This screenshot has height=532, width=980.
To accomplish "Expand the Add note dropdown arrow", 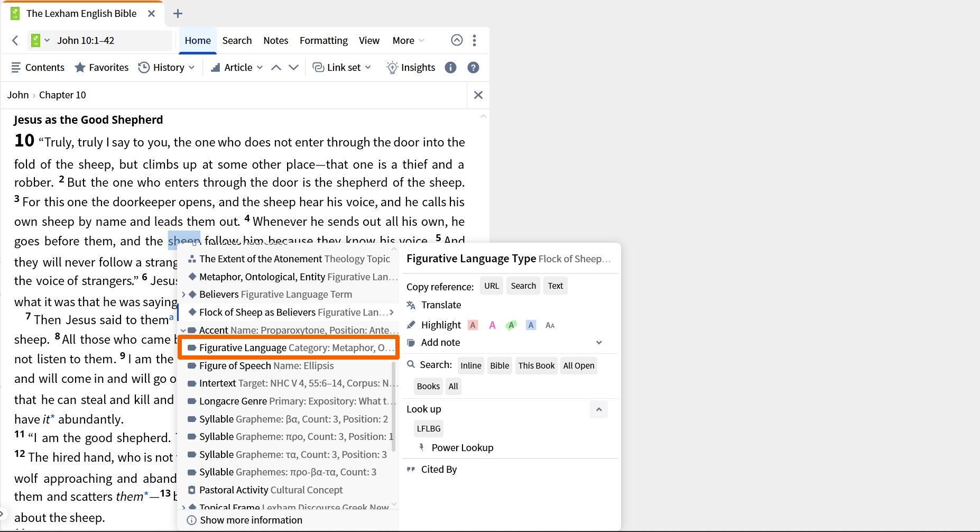I will point(599,342).
